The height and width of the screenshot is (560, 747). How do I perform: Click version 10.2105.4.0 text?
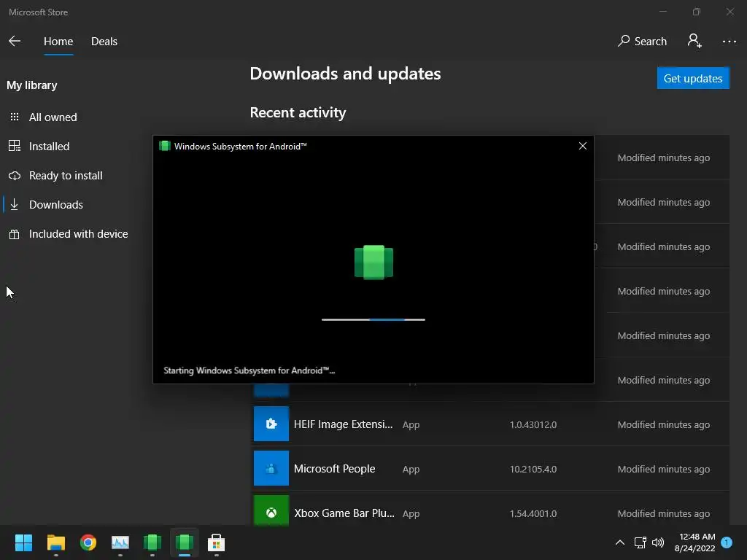point(533,469)
